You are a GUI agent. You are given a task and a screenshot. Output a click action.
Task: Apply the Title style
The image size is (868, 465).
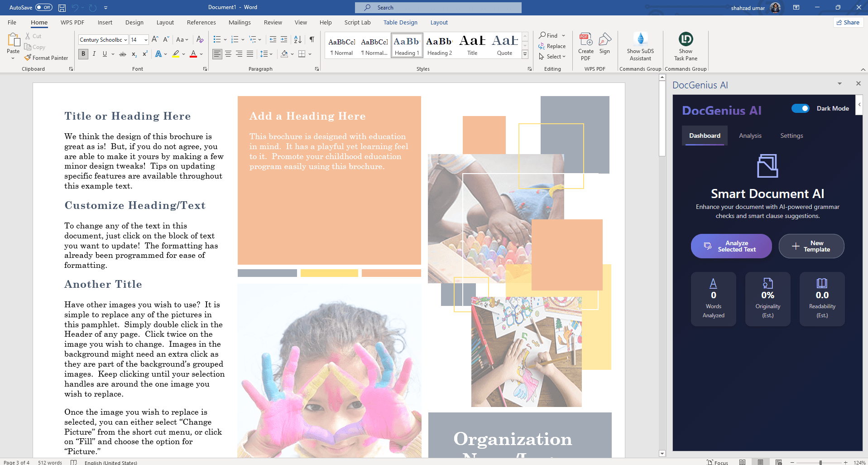pyautogui.click(x=472, y=46)
